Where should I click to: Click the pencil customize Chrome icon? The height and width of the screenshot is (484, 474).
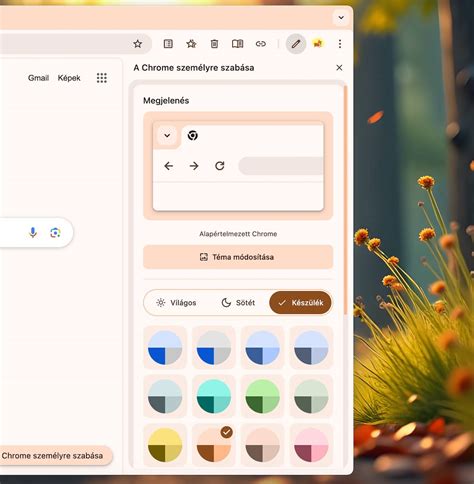[296, 44]
